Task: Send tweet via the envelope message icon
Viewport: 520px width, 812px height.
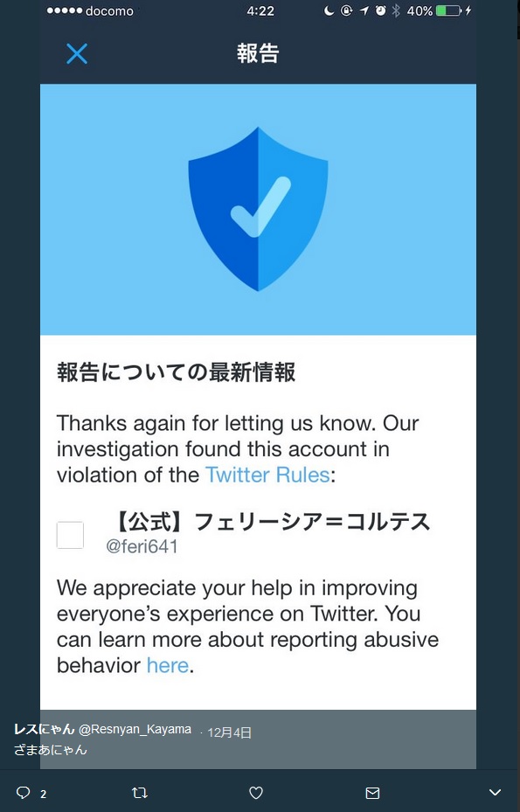Action: 373,792
